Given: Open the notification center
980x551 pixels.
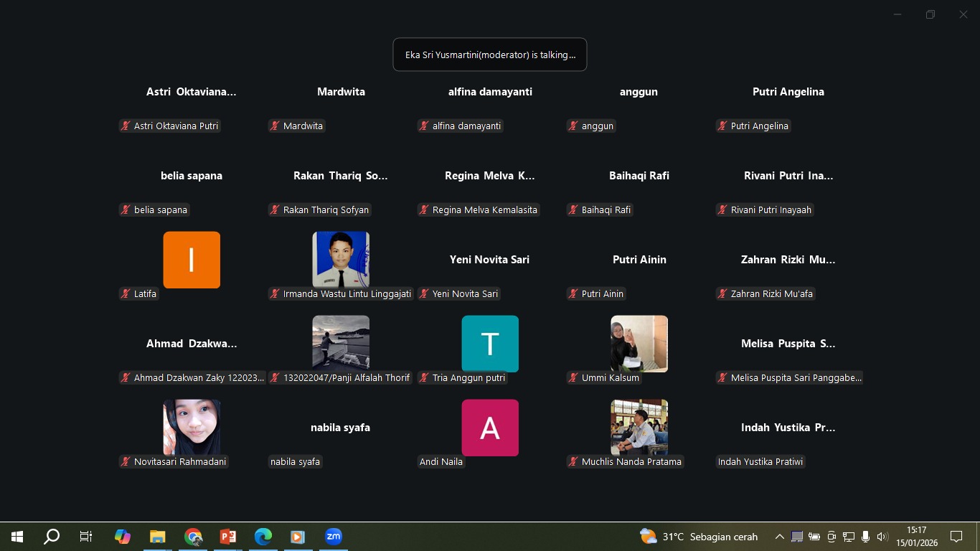Looking at the screenshot, I should point(956,537).
